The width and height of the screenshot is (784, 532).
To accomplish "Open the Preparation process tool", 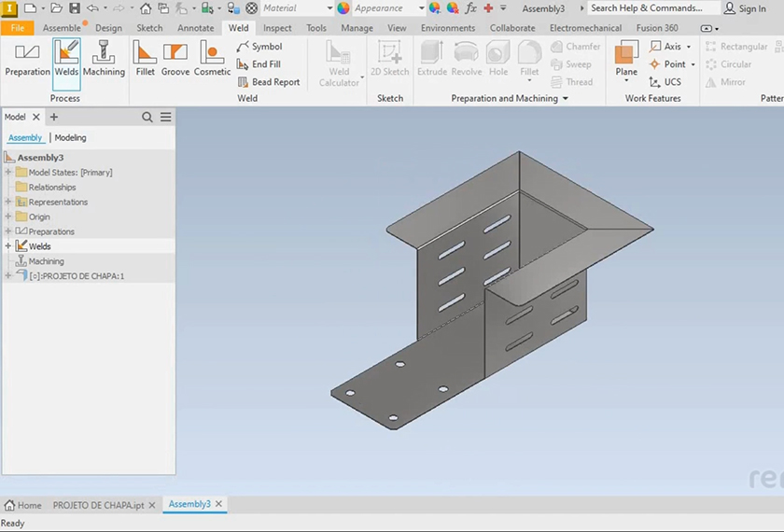I will (x=28, y=59).
